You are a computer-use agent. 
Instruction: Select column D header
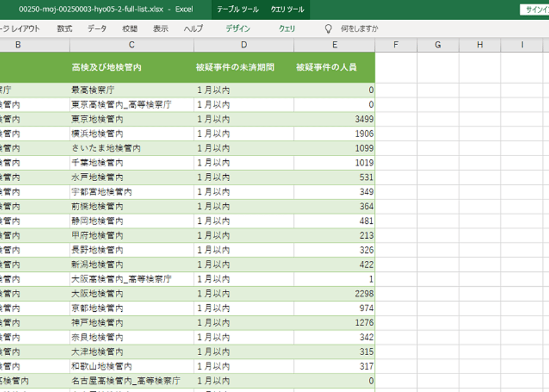coord(244,45)
